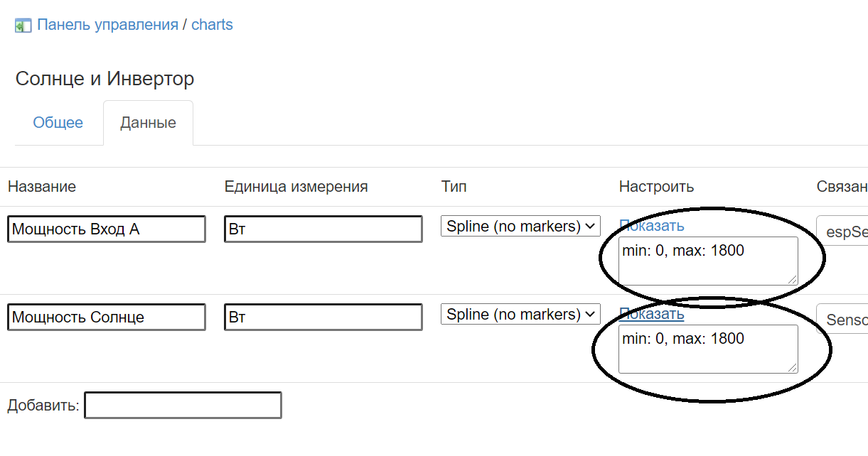Click the name field containing Мощность Солнце
Screen dimensions: 868x456
pos(105,317)
